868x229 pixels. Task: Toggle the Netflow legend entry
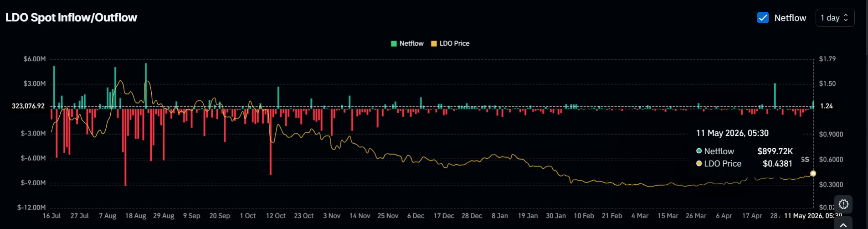coord(407,43)
